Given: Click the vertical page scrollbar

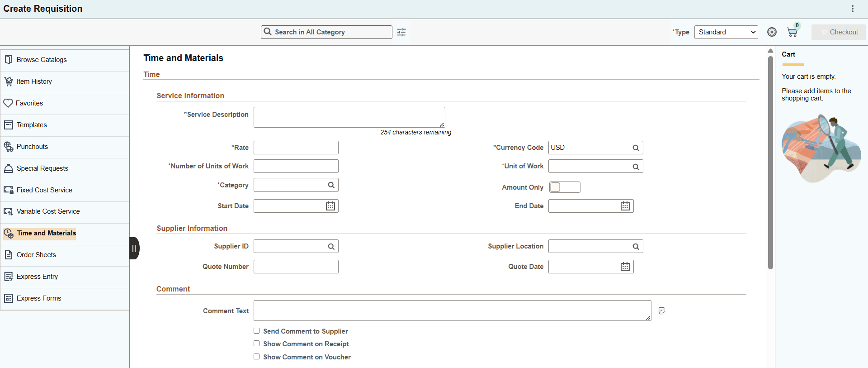Looking at the screenshot, I should click(x=770, y=162).
